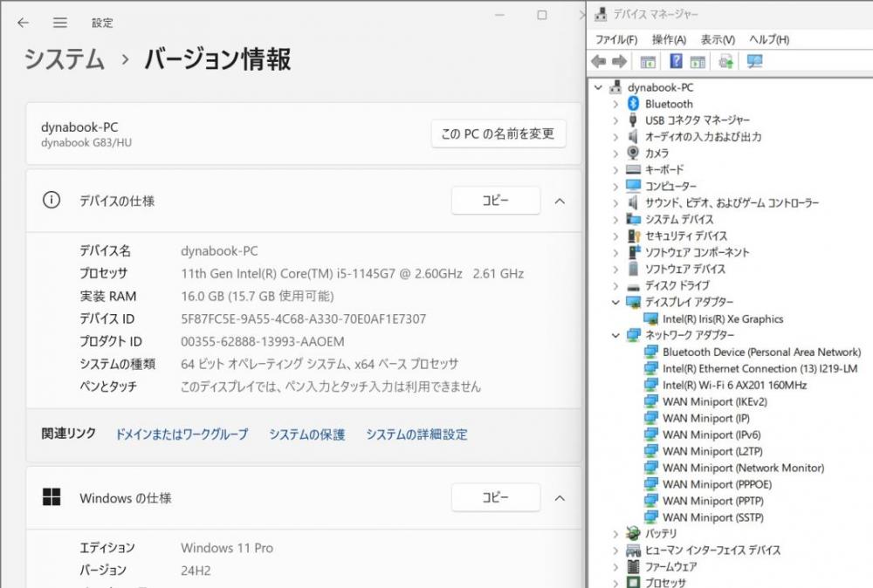
Task: Collapse the Windows の仕様 section chevron
Action: tap(560, 498)
